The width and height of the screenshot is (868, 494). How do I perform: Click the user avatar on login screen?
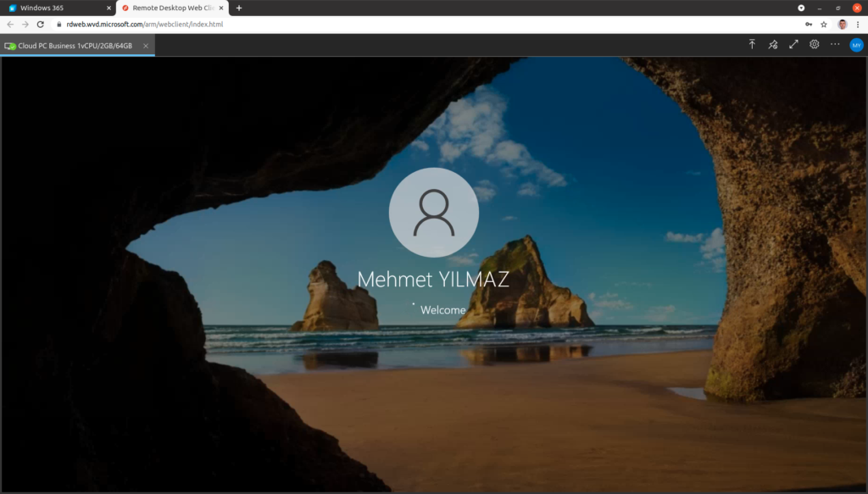click(433, 213)
